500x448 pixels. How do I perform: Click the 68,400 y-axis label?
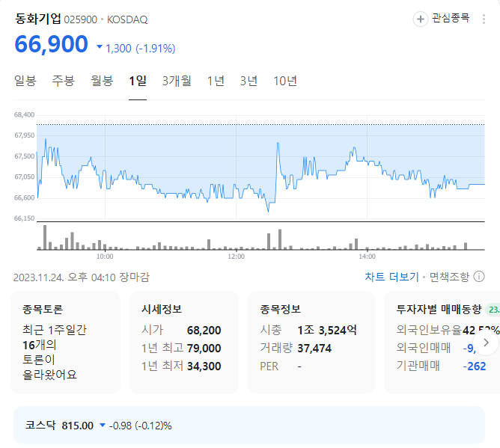(x=24, y=114)
